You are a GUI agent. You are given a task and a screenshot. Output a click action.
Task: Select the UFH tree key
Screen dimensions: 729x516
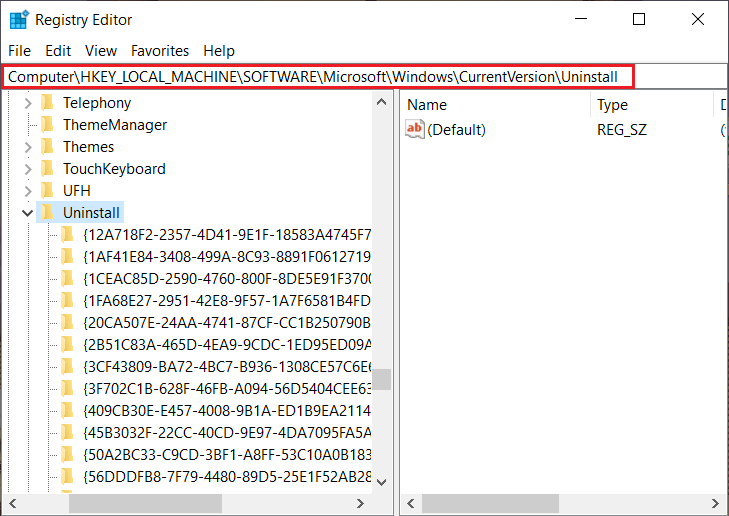tap(77, 191)
